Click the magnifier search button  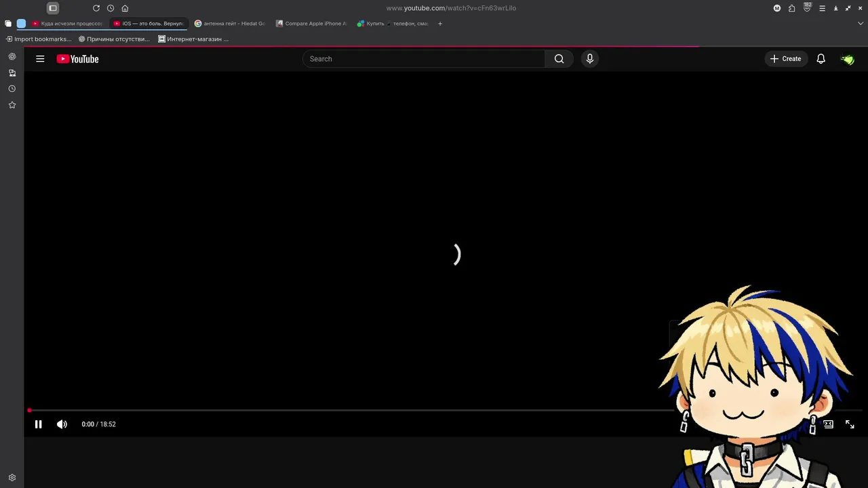[559, 59]
